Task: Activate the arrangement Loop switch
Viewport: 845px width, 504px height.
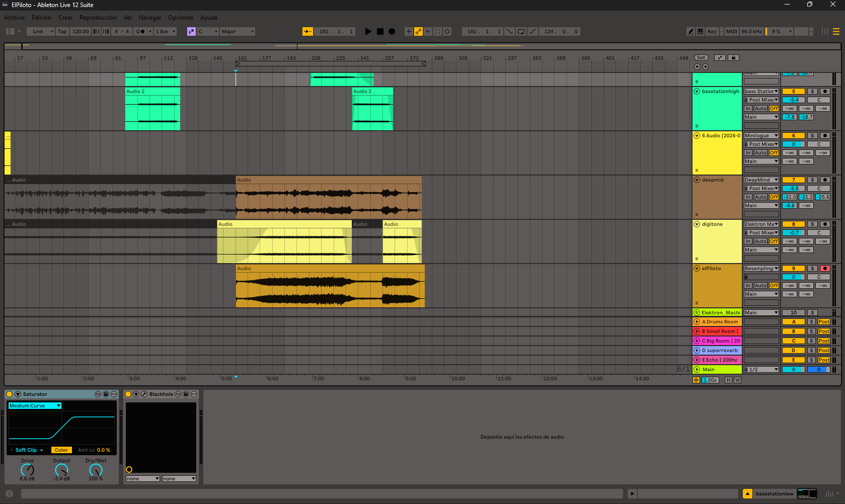Action: tap(521, 31)
